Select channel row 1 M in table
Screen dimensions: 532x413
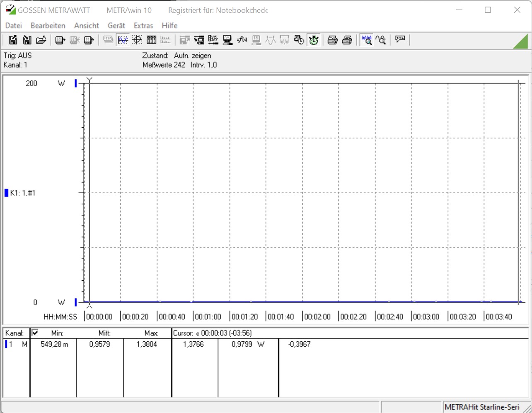point(17,344)
